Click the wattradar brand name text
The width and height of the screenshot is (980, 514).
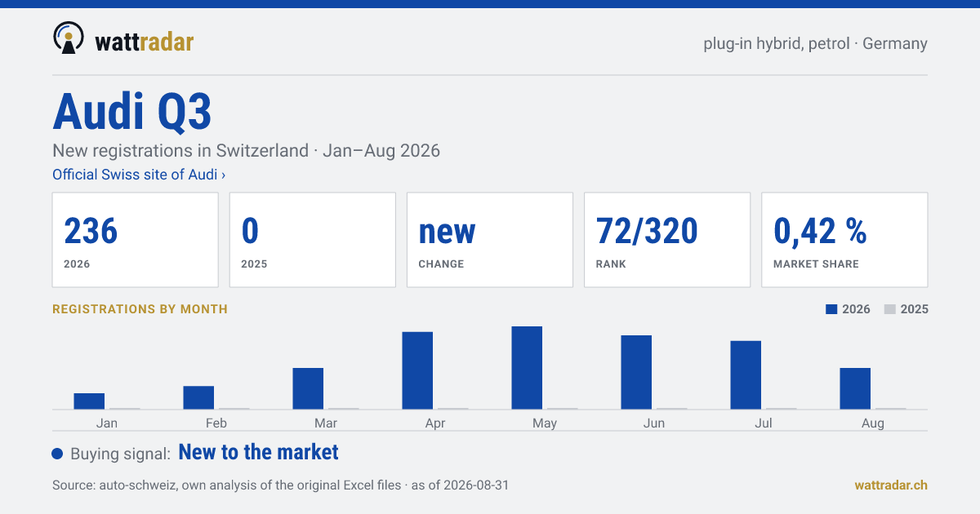click(x=144, y=41)
